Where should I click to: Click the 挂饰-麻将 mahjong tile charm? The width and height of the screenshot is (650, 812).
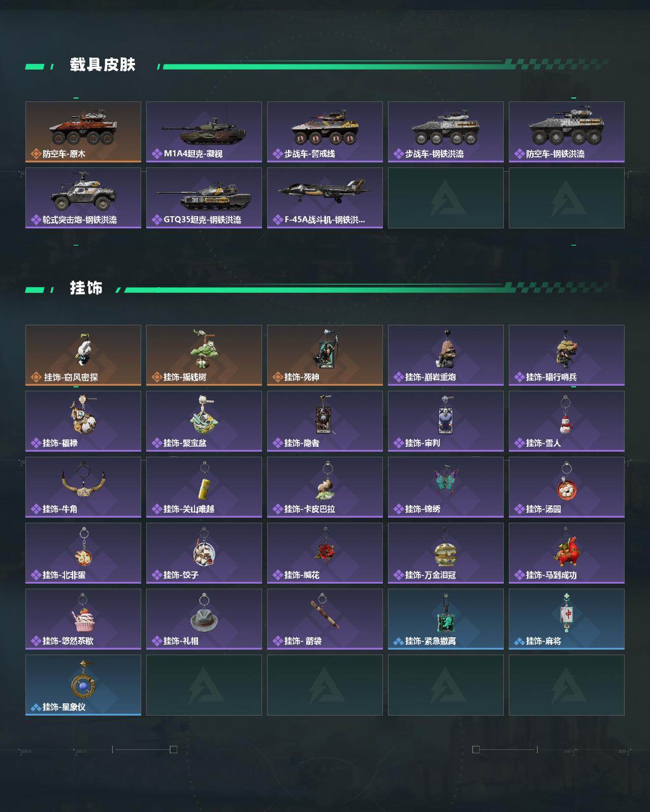coord(567,619)
